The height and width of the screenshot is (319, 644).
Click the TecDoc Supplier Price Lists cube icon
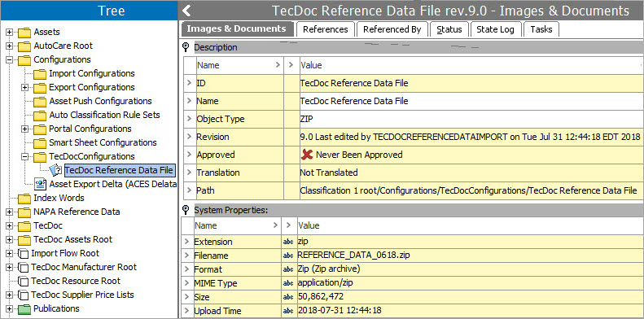tap(23, 295)
